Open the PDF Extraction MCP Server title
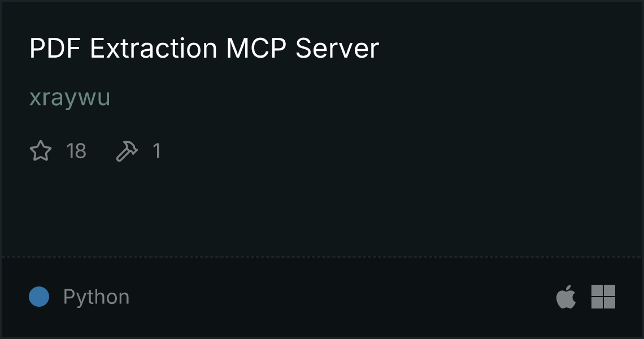The image size is (644, 339). (x=204, y=48)
